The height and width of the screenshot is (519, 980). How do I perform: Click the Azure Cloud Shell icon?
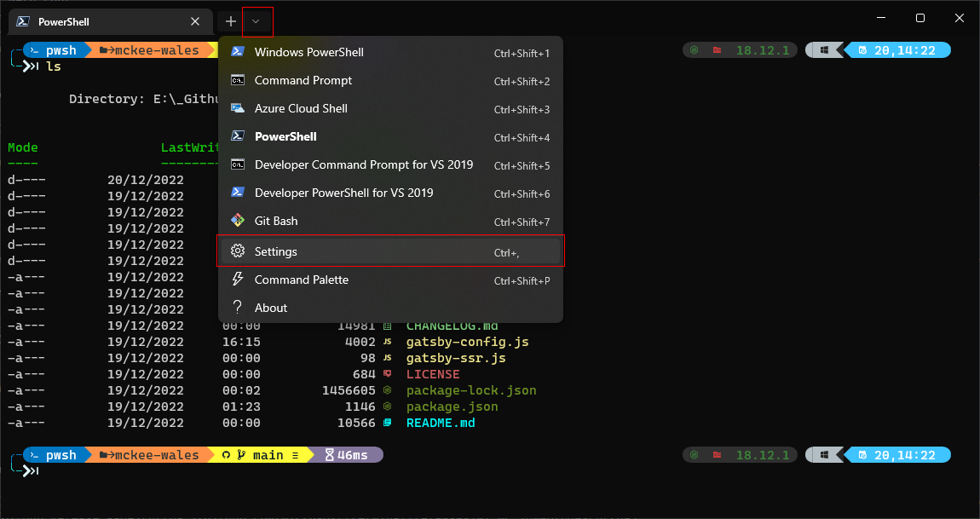[x=238, y=109]
